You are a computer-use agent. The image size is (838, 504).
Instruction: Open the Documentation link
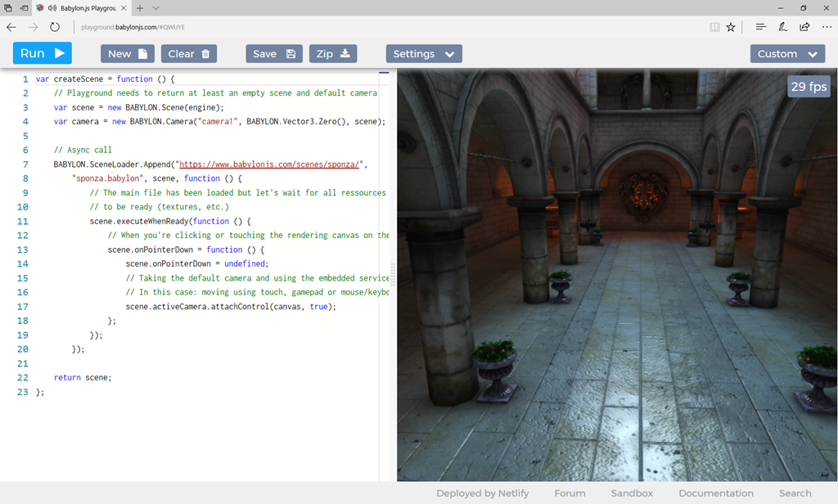(x=716, y=493)
